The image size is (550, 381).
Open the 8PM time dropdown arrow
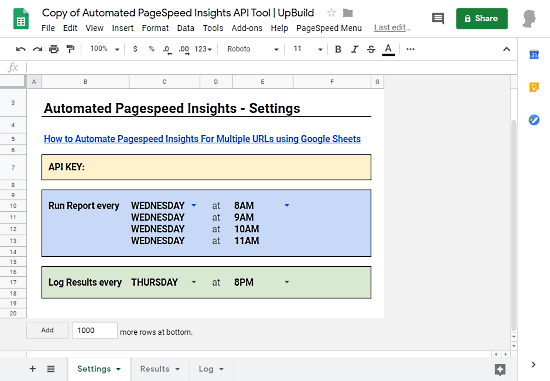click(287, 282)
